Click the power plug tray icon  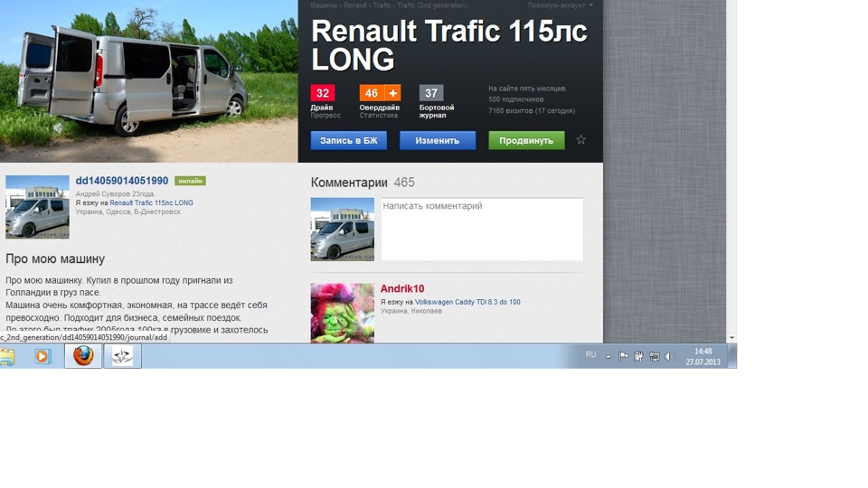click(x=639, y=356)
